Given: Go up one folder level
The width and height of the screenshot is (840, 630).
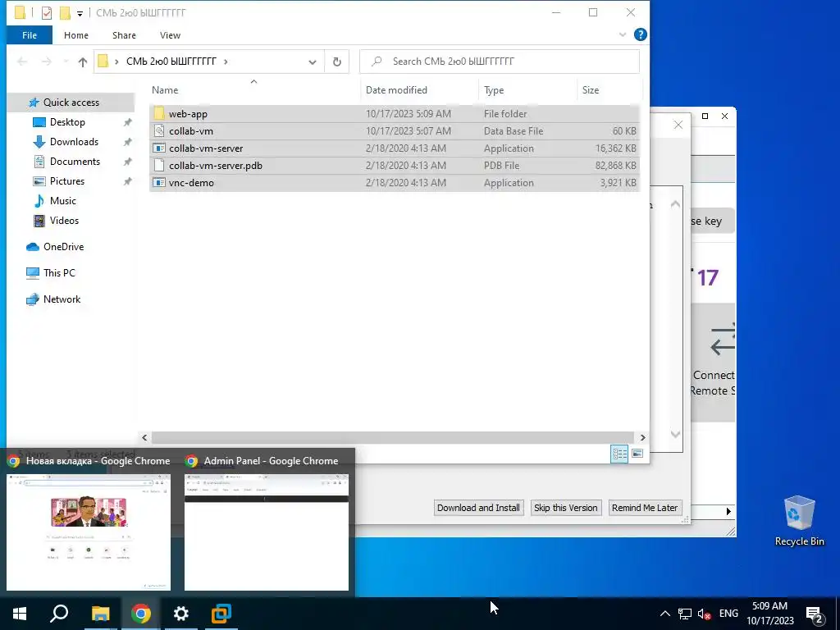Looking at the screenshot, I should (x=83, y=62).
